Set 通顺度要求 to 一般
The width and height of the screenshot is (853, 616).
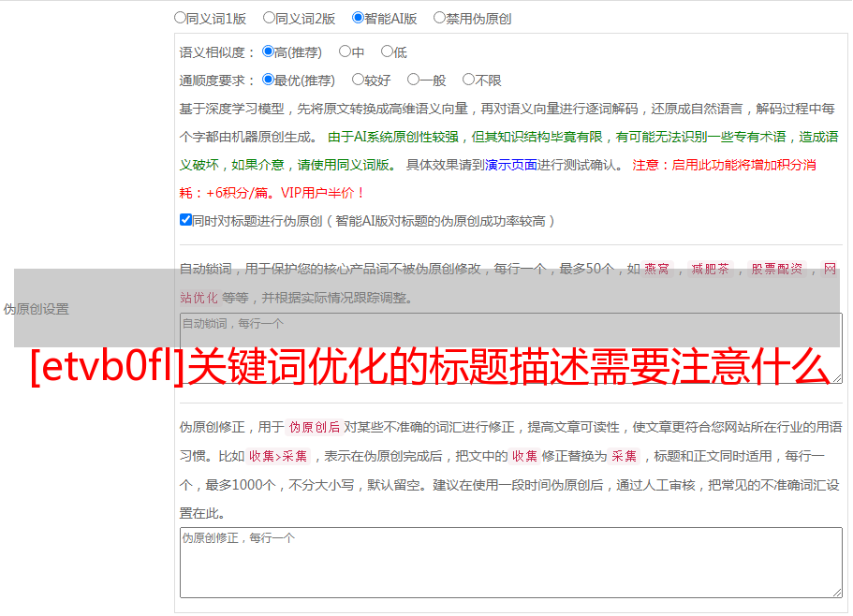[x=414, y=80]
